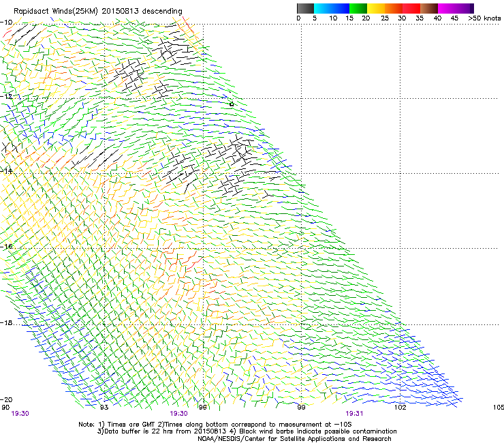Click the '-10' latitude axis label

click(x=6, y=22)
